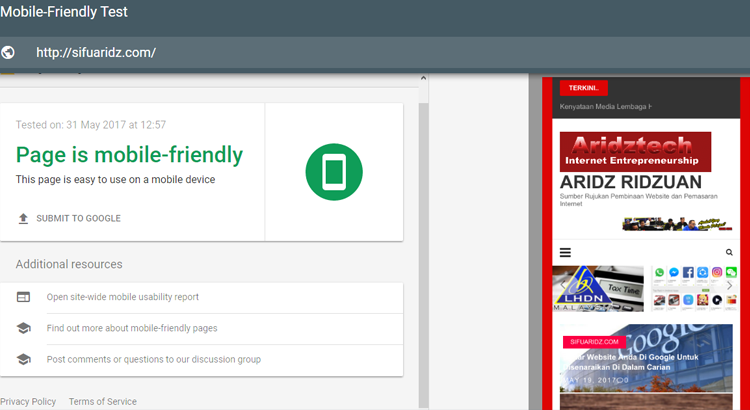Viewport: 750px width, 410px height.
Task: Click 'This page is easy to use' text
Action: pos(115,180)
